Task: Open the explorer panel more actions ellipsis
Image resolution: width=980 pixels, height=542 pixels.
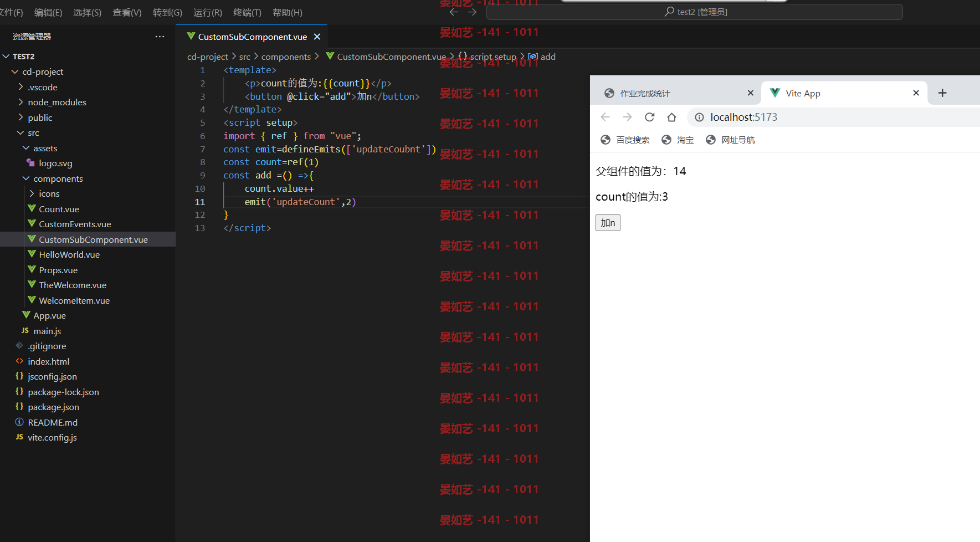Action: [160, 37]
